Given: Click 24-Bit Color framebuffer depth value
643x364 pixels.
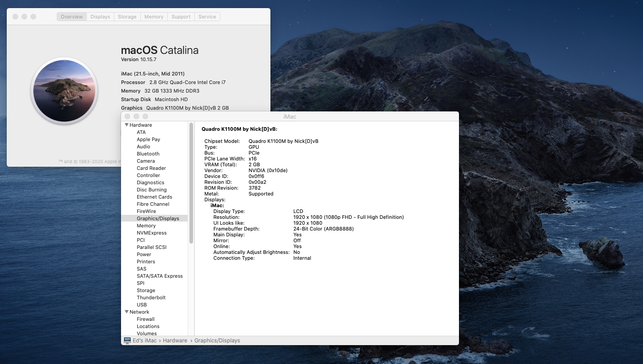Looking at the screenshot, I should 324,229.
